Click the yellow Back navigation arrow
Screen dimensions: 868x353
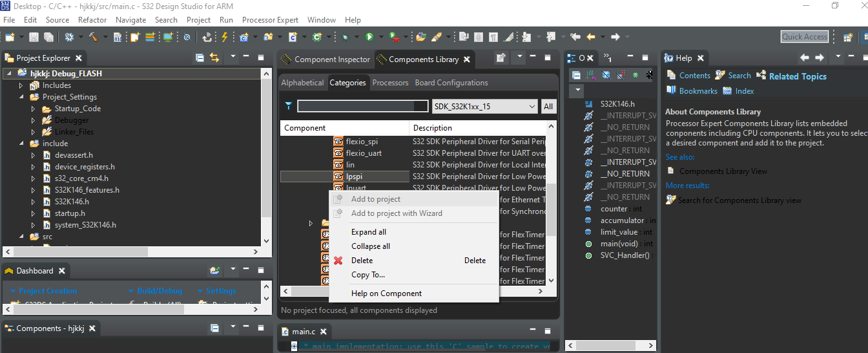[590, 37]
